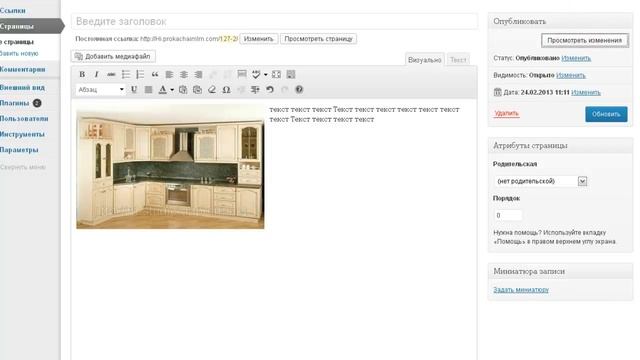Open the Абзац format dropdown
Screen dimensions: 640x360
point(100,89)
